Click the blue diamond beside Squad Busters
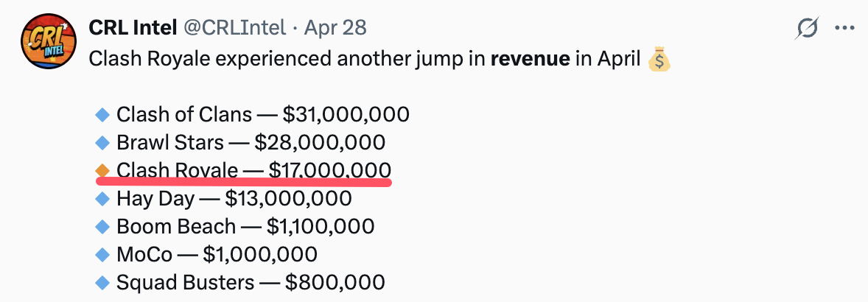Viewport: 868px width, 302px height. point(103,283)
